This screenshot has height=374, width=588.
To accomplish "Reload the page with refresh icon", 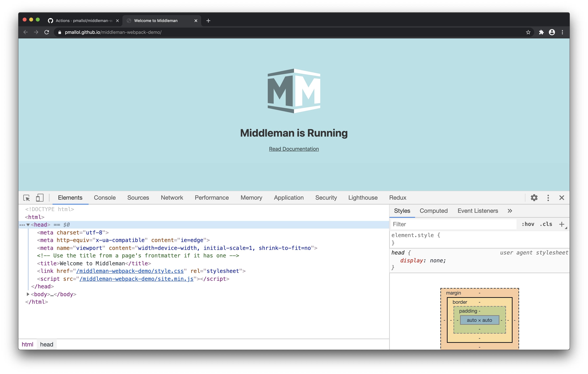I will click(47, 32).
